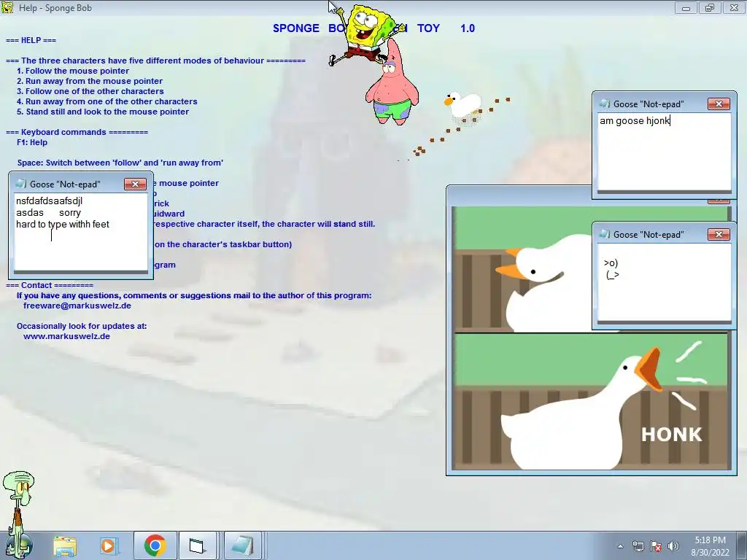
Task: Click the "F1: Help" line
Action: 32,142
